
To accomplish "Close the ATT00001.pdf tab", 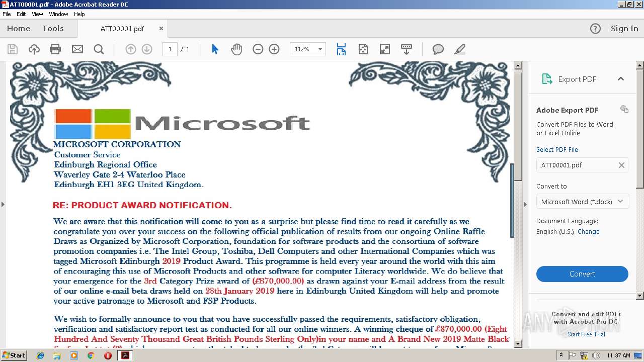I will (x=161, y=29).
